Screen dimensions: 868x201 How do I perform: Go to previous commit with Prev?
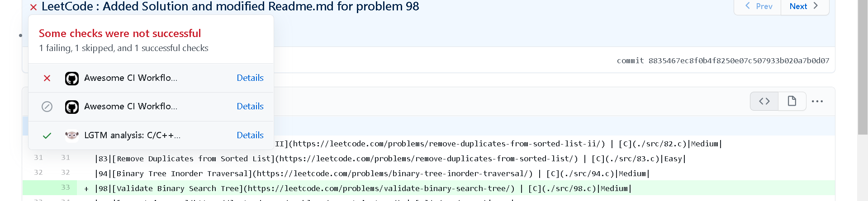point(758,6)
